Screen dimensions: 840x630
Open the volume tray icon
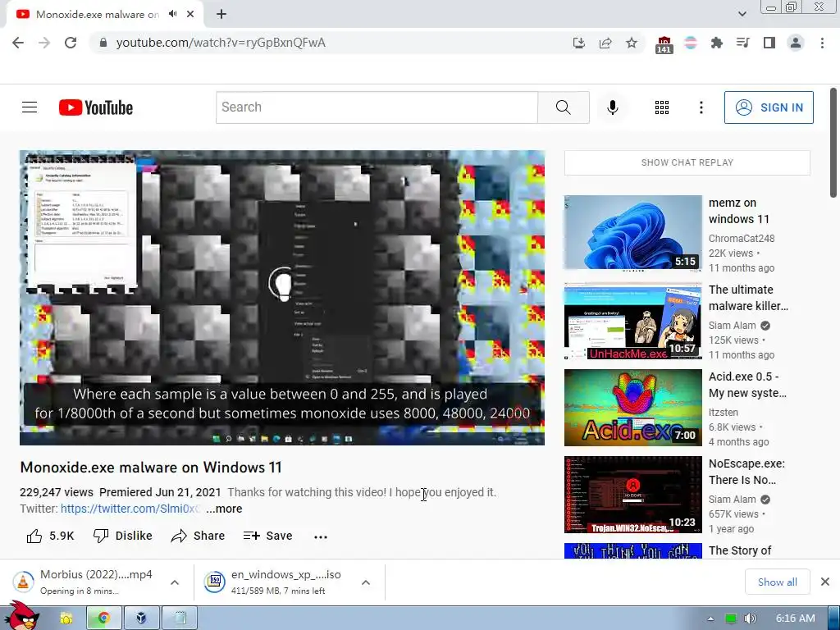point(750,619)
